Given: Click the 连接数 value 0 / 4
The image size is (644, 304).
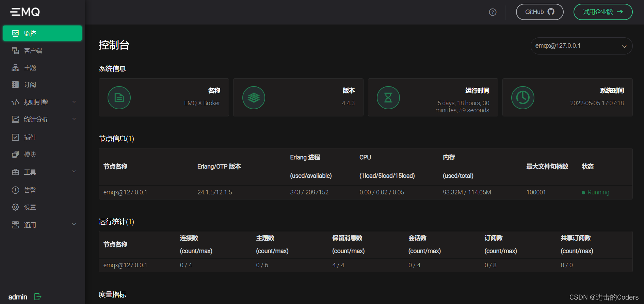Looking at the screenshot, I should (x=186, y=265).
